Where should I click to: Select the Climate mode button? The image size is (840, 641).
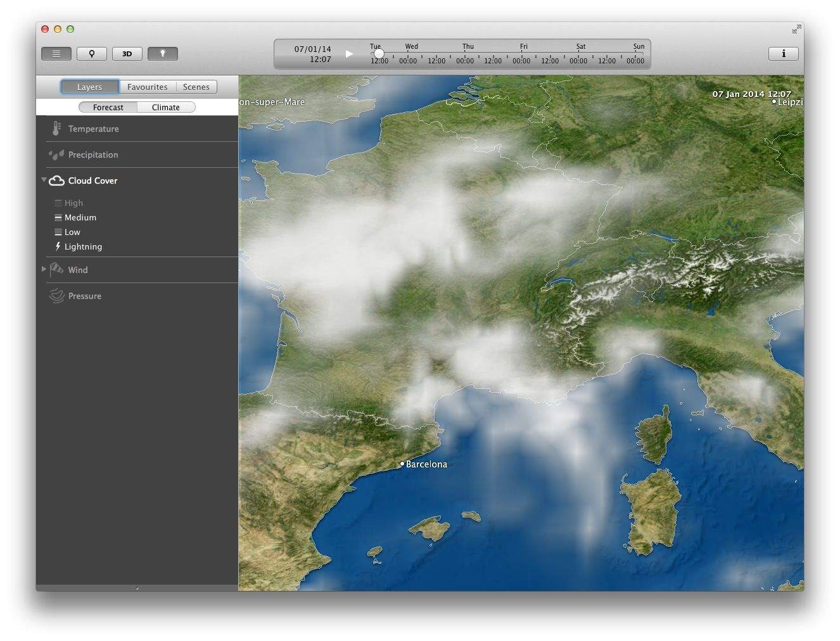click(165, 108)
